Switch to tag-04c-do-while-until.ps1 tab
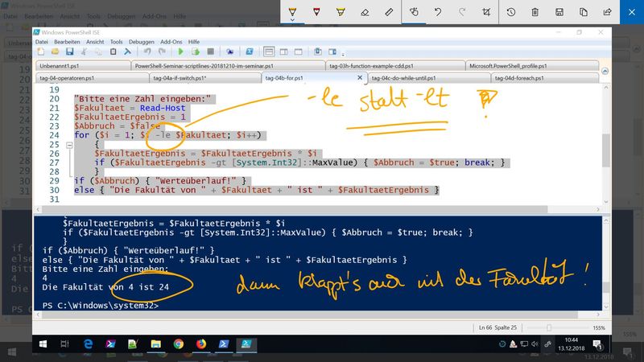This screenshot has height=362, width=644. pos(429,78)
